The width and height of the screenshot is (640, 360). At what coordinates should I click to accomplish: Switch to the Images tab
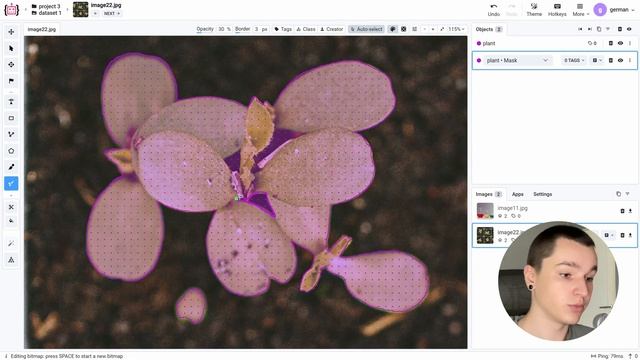coord(488,194)
